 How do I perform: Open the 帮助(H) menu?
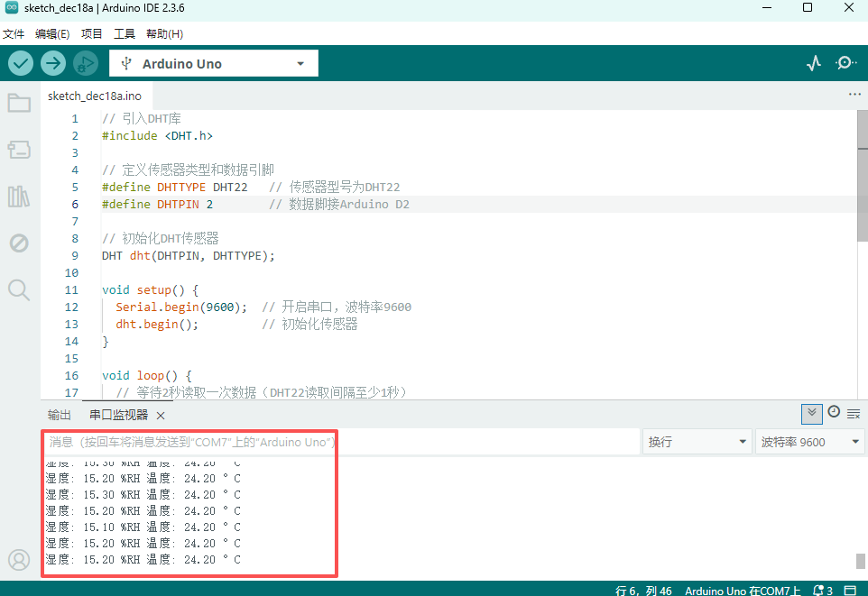[x=164, y=34]
